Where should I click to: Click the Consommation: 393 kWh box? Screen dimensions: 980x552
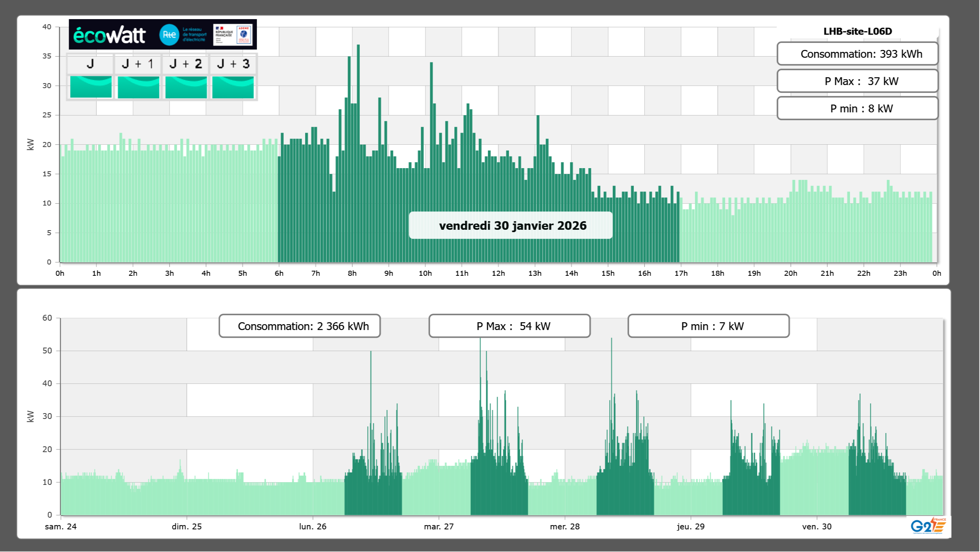[x=857, y=54]
